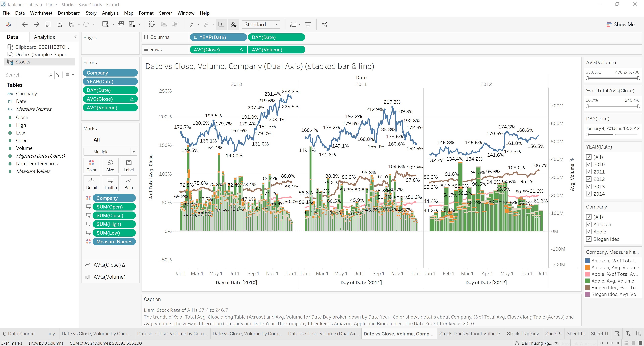This screenshot has width=644, height=346.
Task: Open the Fit dropdown showing Standard
Action: pos(276,24)
